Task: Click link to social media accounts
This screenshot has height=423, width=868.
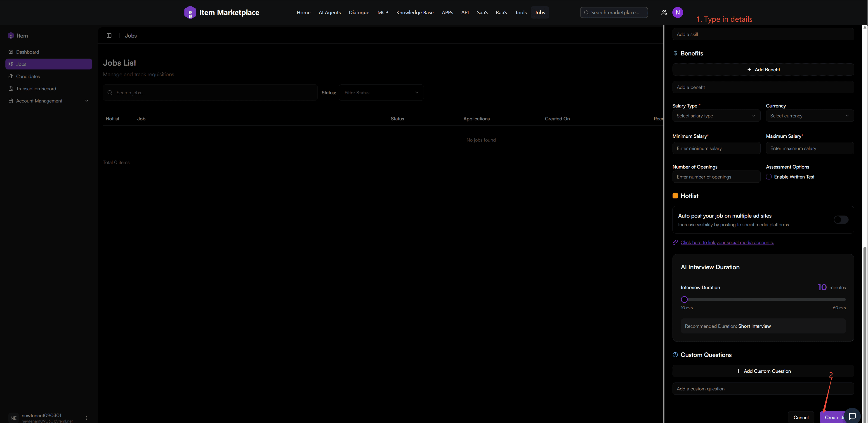Action: coord(727,243)
